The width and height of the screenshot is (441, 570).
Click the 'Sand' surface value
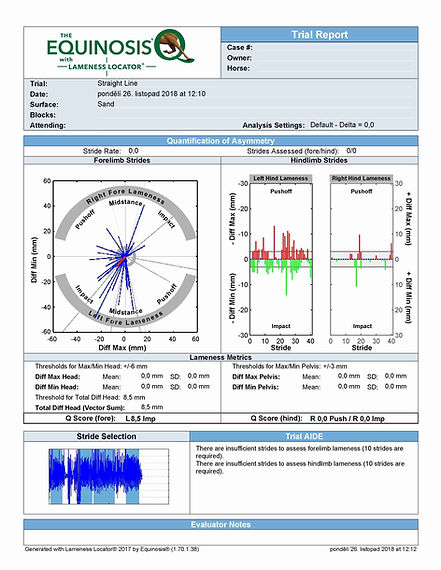[106, 104]
